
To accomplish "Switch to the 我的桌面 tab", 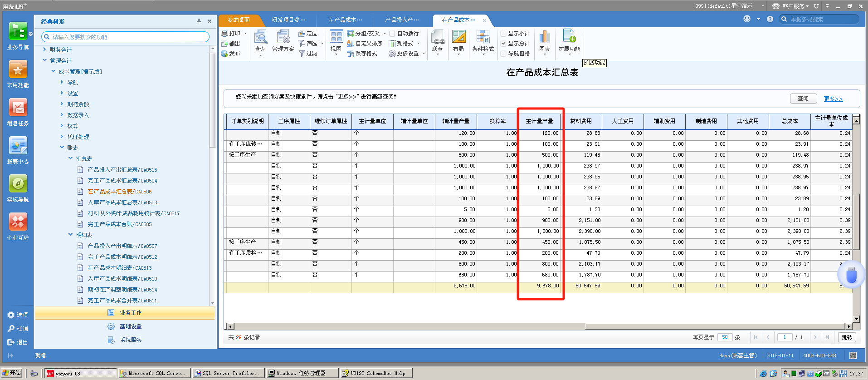I will pos(239,20).
